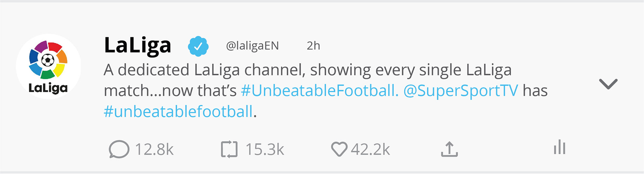Open the @laligaEN handle
The width and height of the screenshot is (644, 174).
pos(252,46)
